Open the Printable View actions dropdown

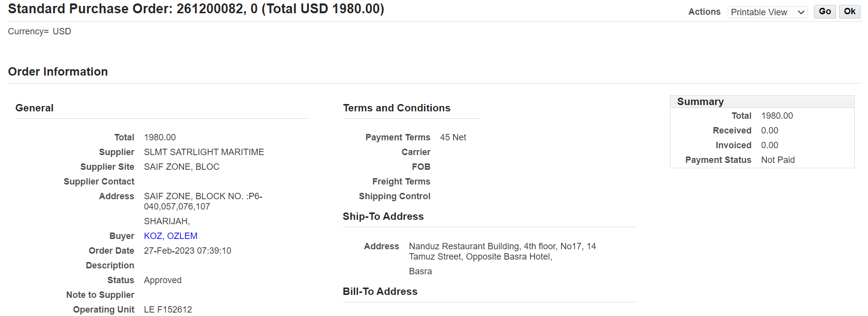point(767,12)
